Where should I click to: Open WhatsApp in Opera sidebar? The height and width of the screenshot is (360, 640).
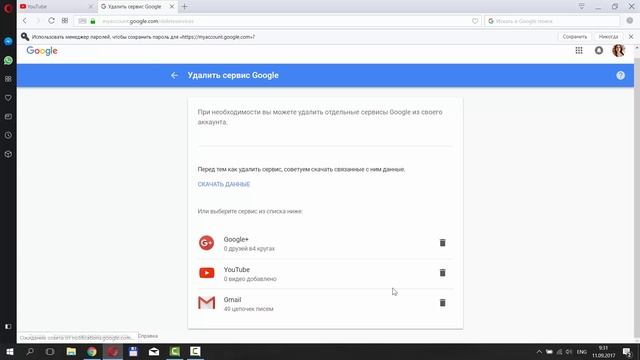(8, 60)
